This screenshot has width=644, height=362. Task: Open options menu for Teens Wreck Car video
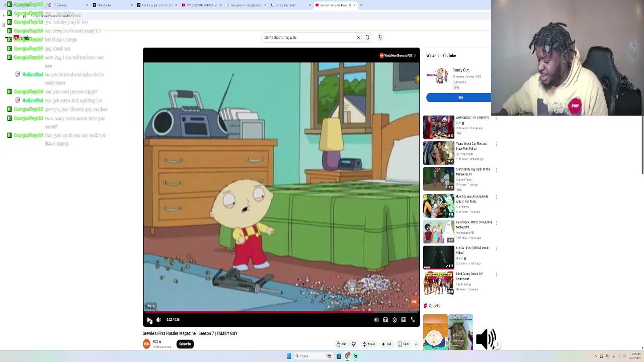click(x=497, y=144)
